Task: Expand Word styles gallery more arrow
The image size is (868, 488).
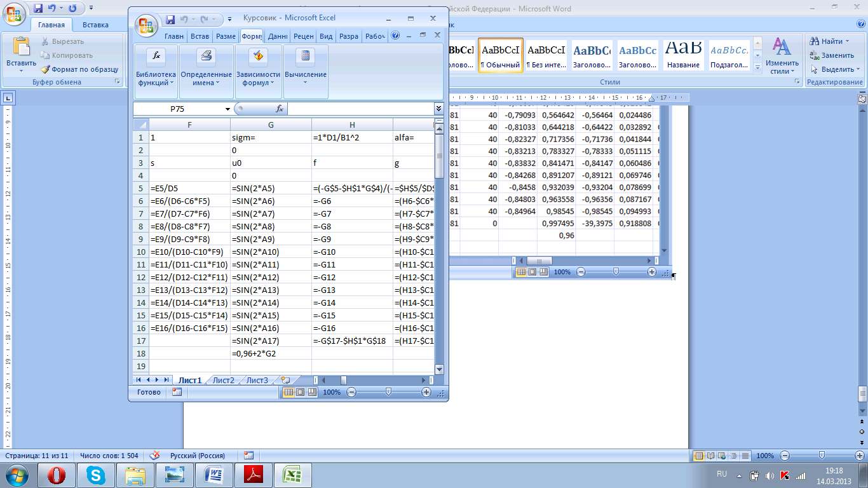Action: (x=757, y=67)
